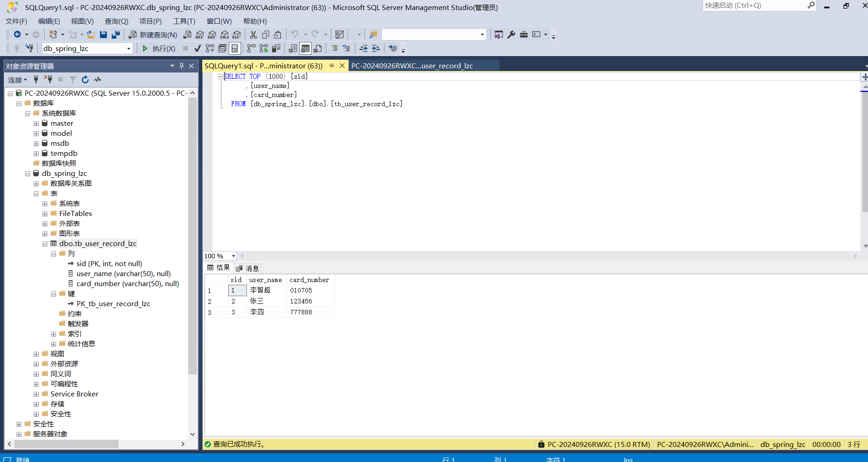The height and width of the screenshot is (462, 868).
Task: Click the Open File folder icon
Action: tap(91, 35)
